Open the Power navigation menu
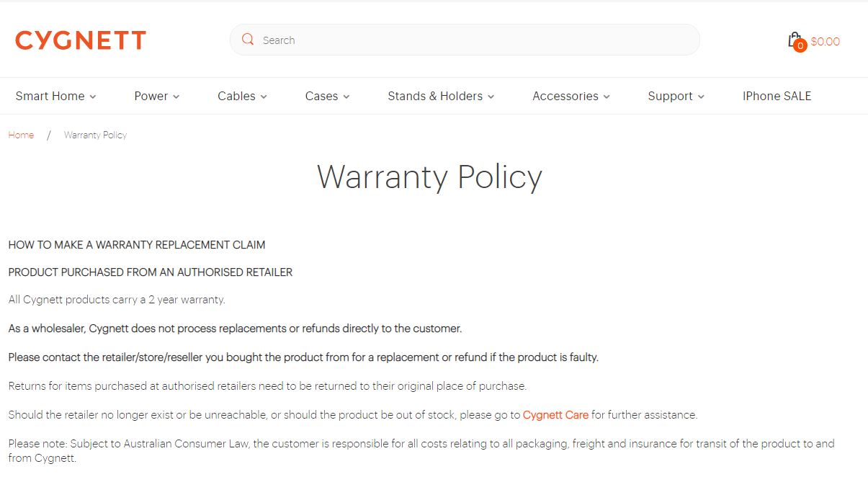The width and height of the screenshot is (868, 482). coord(156,96)
